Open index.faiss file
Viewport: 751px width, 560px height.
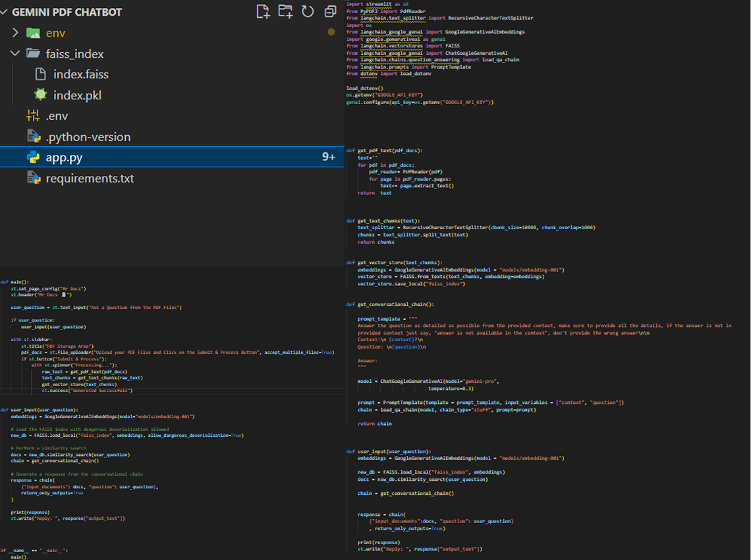81,74
